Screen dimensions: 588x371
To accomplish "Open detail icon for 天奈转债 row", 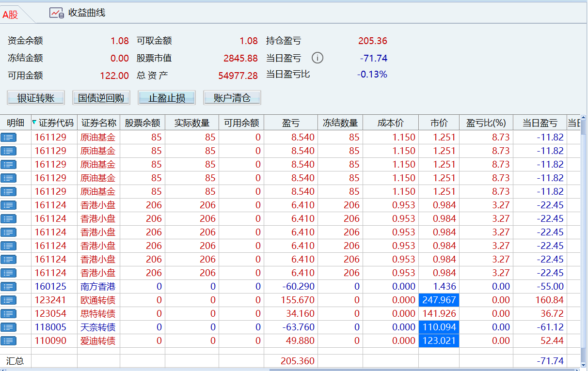I will [9, 327].
